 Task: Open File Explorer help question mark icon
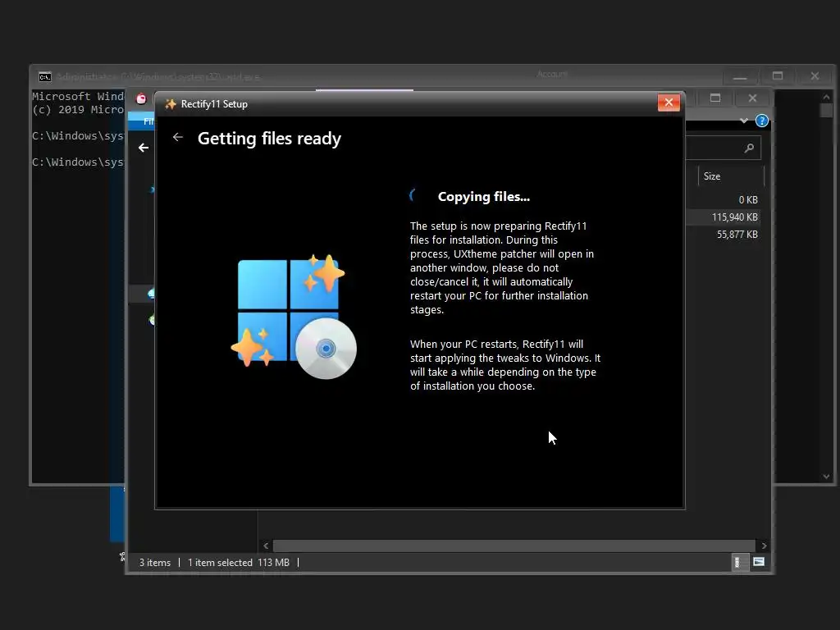click(x=762, y=121)
